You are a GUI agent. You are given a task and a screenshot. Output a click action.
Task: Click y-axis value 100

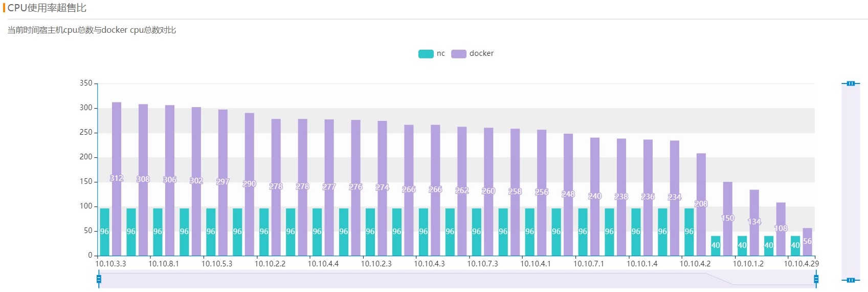pos(86,206)
